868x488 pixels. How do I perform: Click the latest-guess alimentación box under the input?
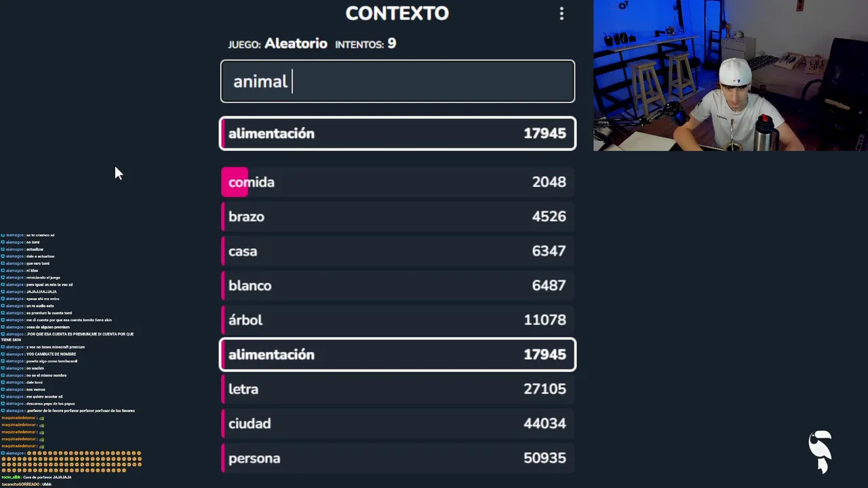click(x=397, y=134)
